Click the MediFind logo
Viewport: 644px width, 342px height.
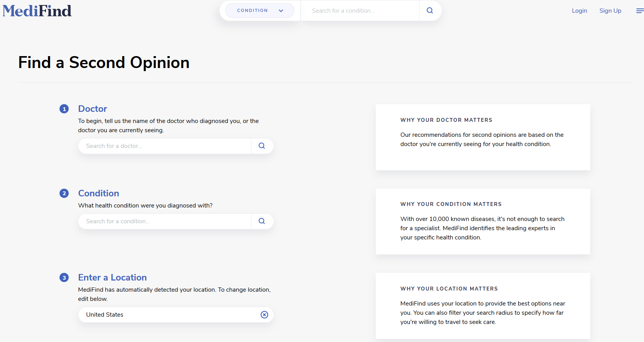[x=37, y=11]
